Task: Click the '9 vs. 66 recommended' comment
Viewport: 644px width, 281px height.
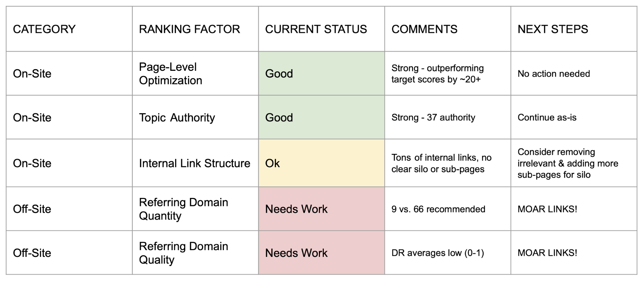Action: click(438, 209)
